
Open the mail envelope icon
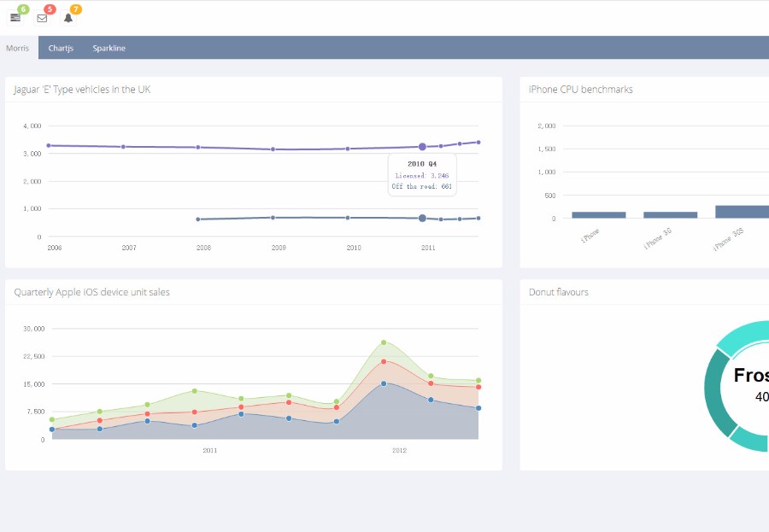[x=42, y=18]
